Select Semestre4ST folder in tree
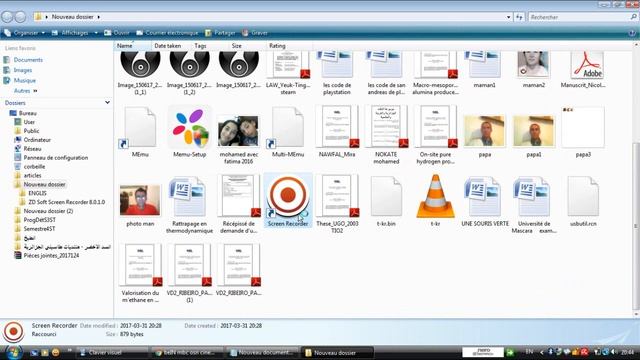 39,229
